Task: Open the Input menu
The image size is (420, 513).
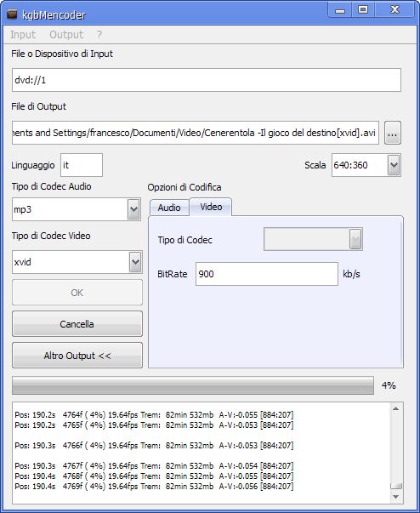Action: [23, 34]
